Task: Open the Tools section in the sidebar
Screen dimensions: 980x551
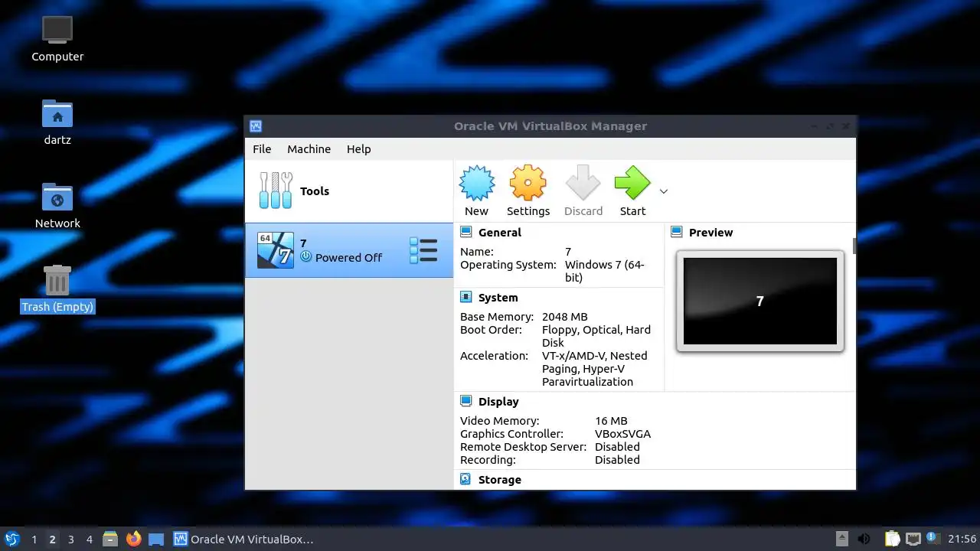Action: tap(349, 191)
